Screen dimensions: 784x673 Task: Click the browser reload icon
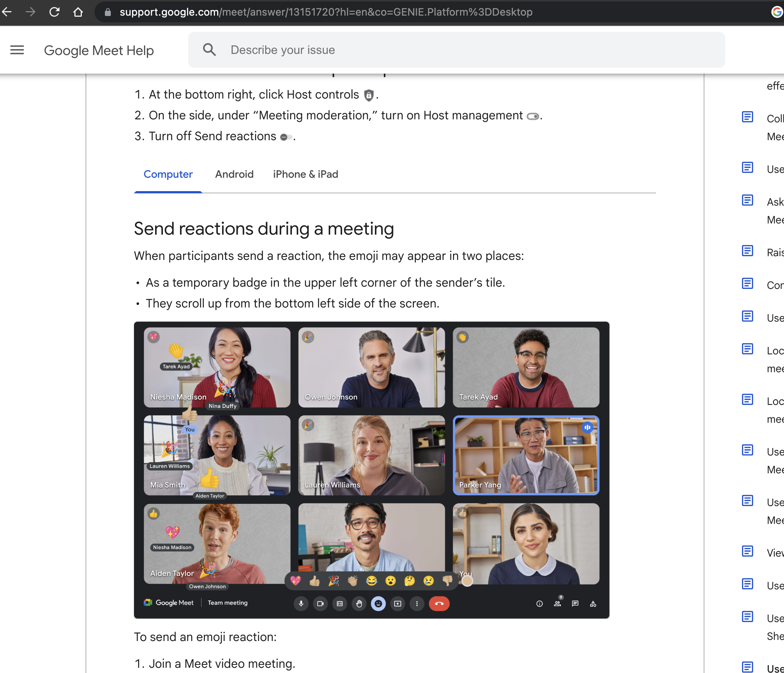pyautogui.click(x=55, y=12)
